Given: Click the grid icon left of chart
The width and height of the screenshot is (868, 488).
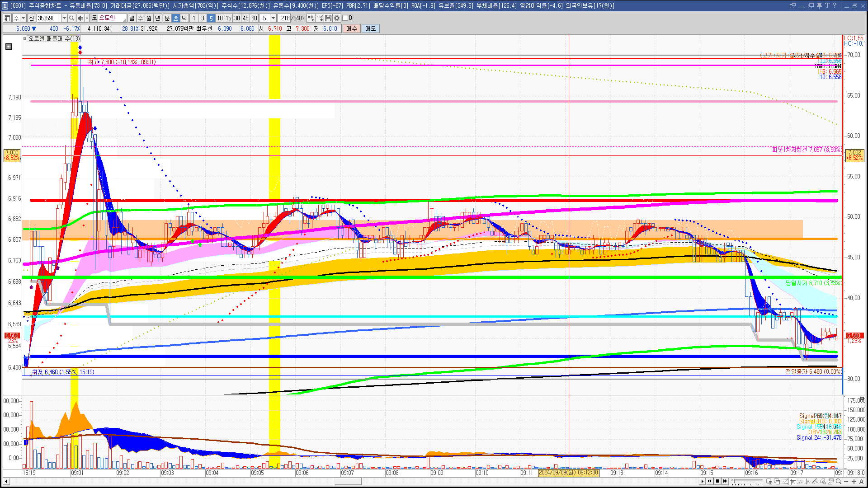Looking at the screenshot, I should tap(9, 47).
